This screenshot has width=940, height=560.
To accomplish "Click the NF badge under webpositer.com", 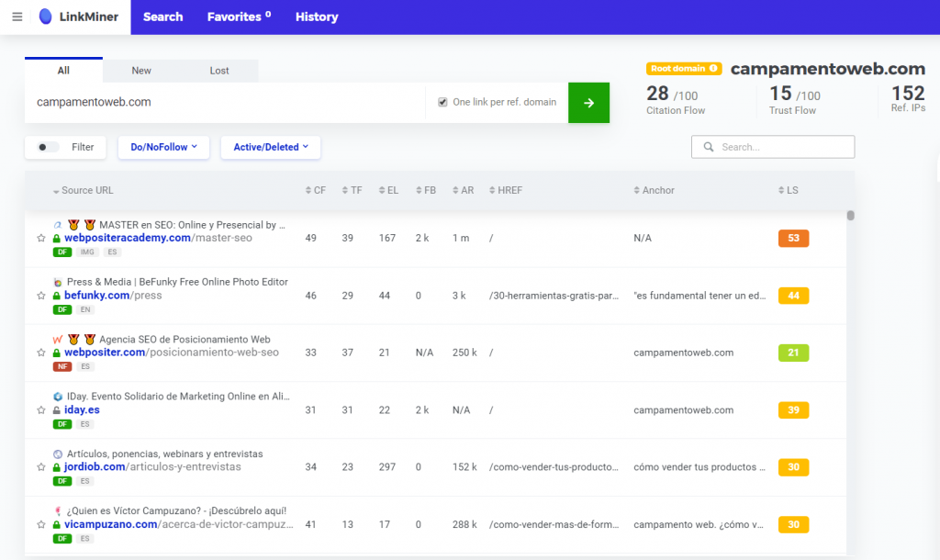I will tap(62, 366).
